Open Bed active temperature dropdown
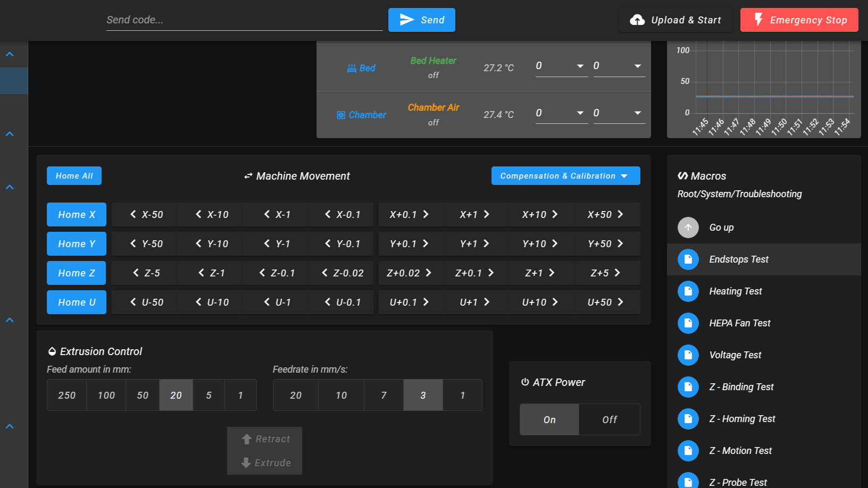868x488 pixels. coord(562,66)
